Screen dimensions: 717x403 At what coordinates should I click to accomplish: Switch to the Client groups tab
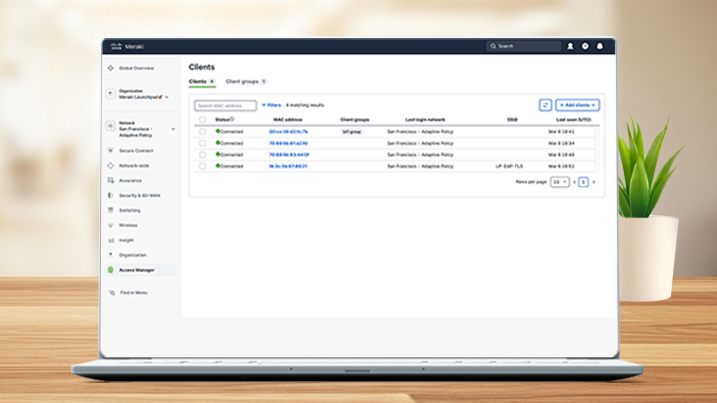(x=244, y=81)
